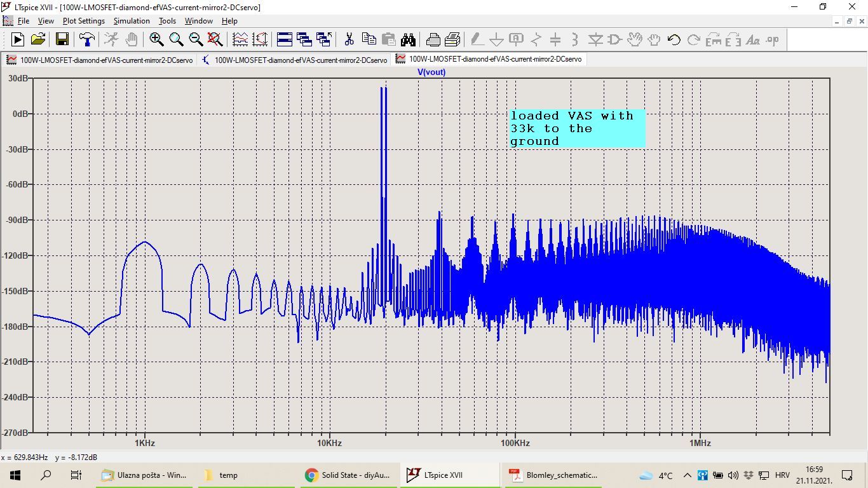
Task: Click the Undo arrow icon
Action: (674, 39)
